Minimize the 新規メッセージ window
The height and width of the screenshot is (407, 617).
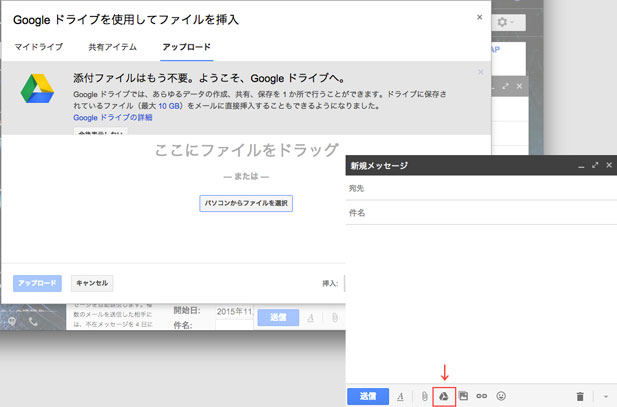[581, 166]
